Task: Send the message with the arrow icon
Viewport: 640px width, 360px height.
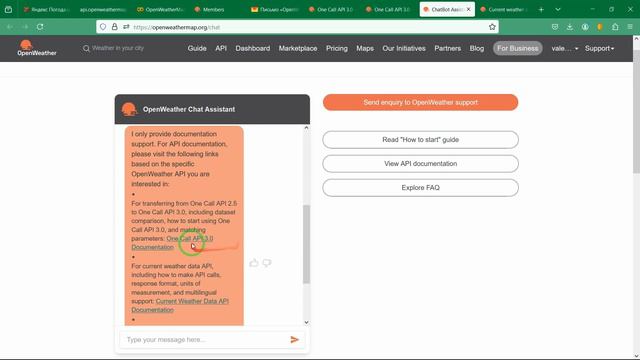Action: click(x=294, y=339)
